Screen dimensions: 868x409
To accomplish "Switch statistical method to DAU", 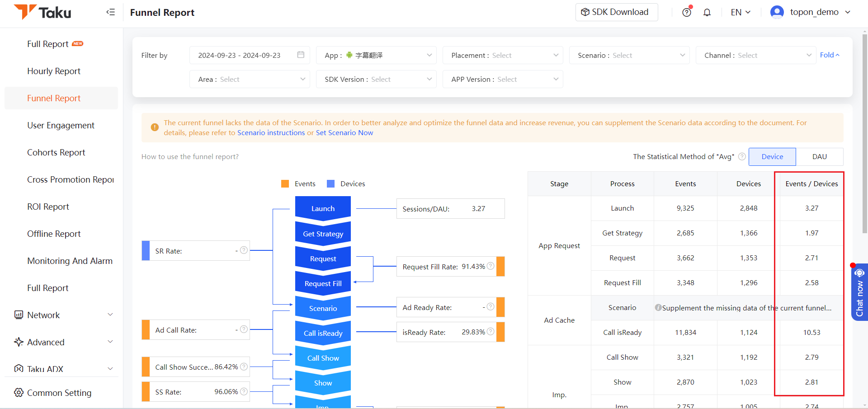I will (x=820, y=157).
